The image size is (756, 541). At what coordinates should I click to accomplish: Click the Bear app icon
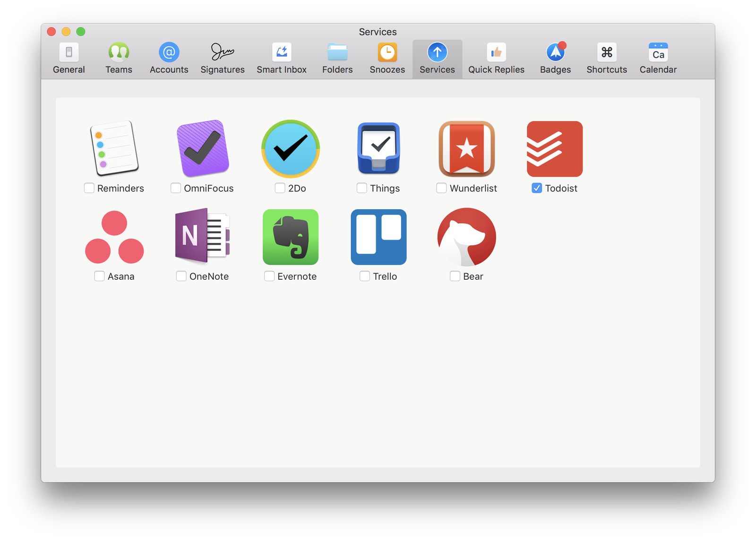click(x=467, y=237)
